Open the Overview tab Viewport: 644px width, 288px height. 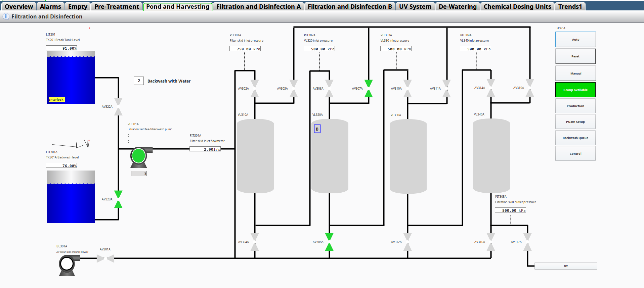(x=19, y=6)
